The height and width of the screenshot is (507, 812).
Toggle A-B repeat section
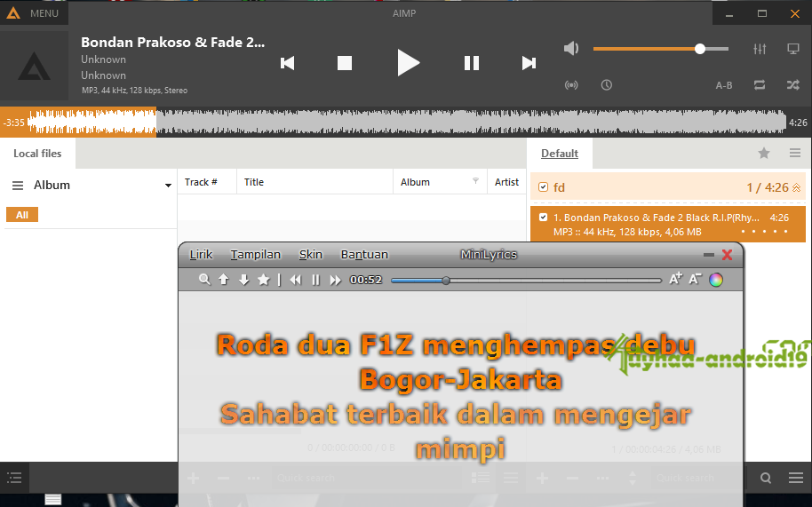point(724,85)
